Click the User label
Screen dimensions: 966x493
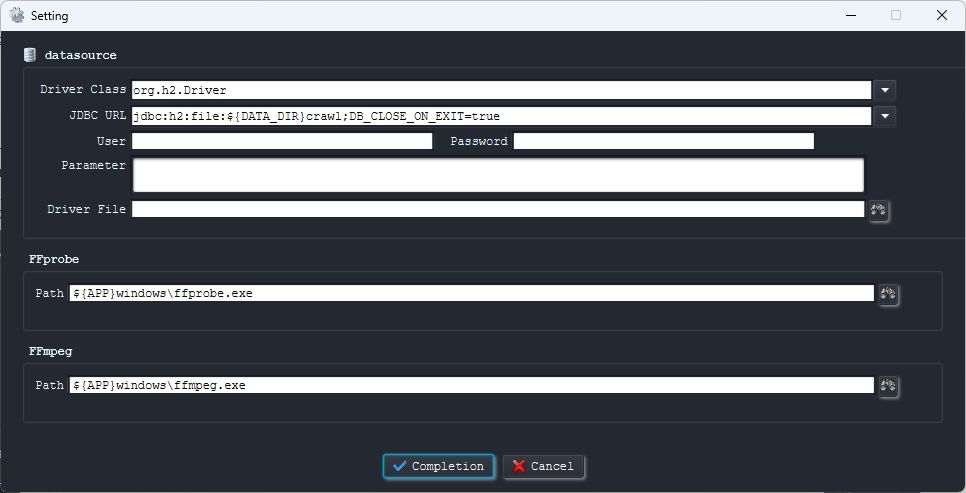pyautogui.click(x=112, y=141)
